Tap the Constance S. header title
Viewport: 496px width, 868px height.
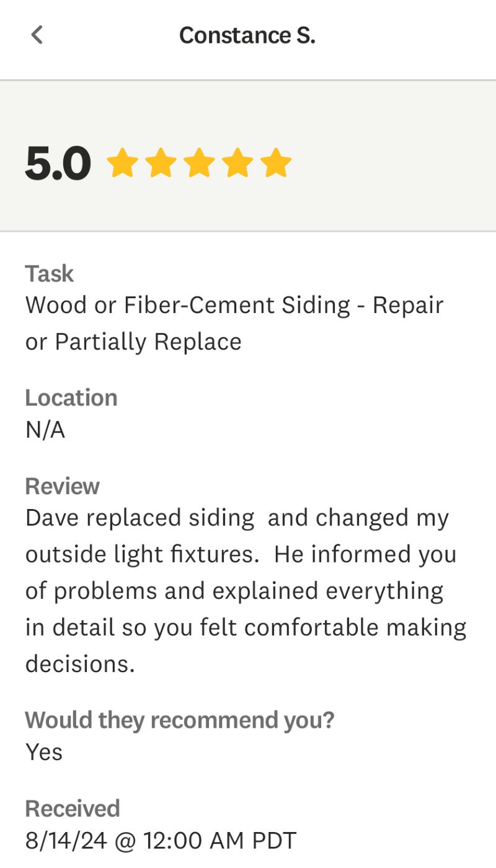[247, 35]
